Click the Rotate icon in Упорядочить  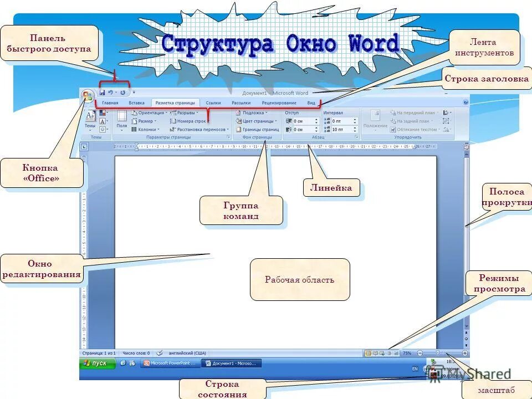click(x=448, y=129)
